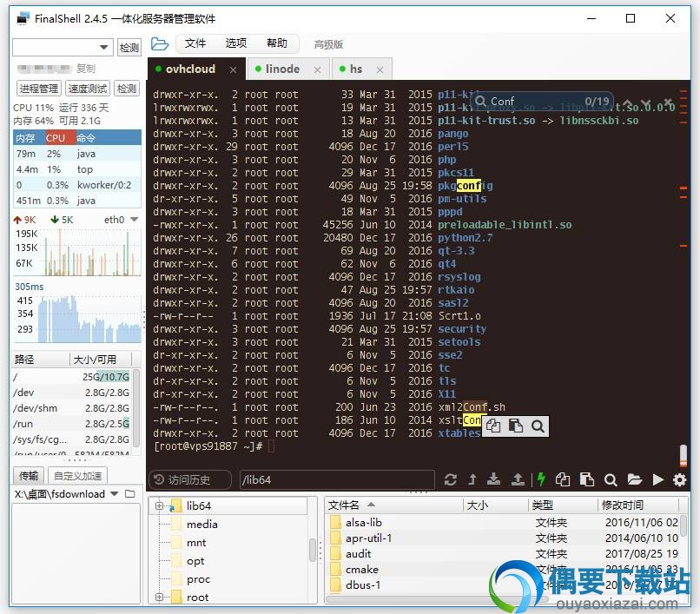Click the 访问历史 button
The width and height of the screenshot is (700, 614).
(x=189, y=480)
